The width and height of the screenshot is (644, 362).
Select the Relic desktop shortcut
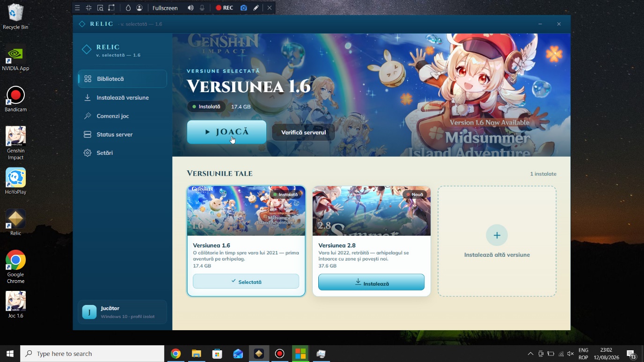pyautogui.click(x=15, y=223)
